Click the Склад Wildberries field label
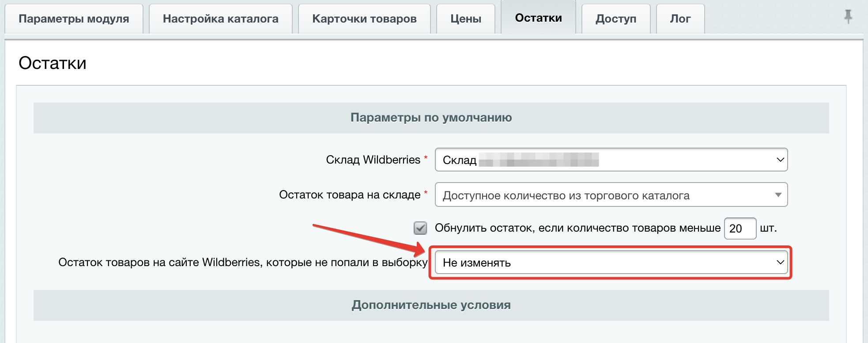868x343 pixels. (x=373, y=160)
